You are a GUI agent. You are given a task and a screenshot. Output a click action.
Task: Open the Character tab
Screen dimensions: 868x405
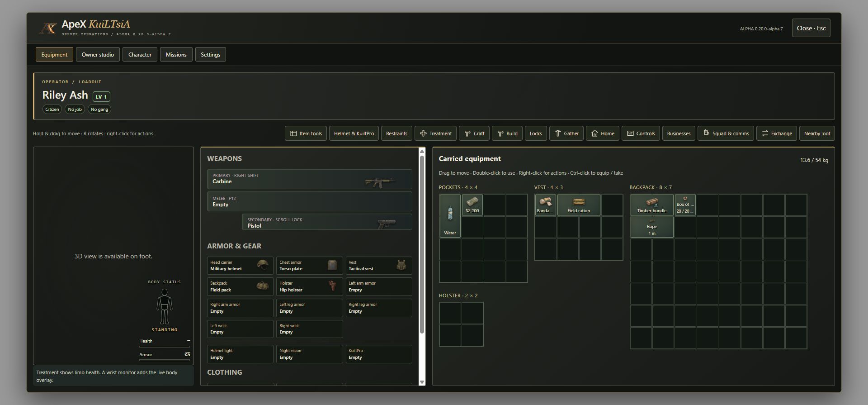(x=140, y=55)
